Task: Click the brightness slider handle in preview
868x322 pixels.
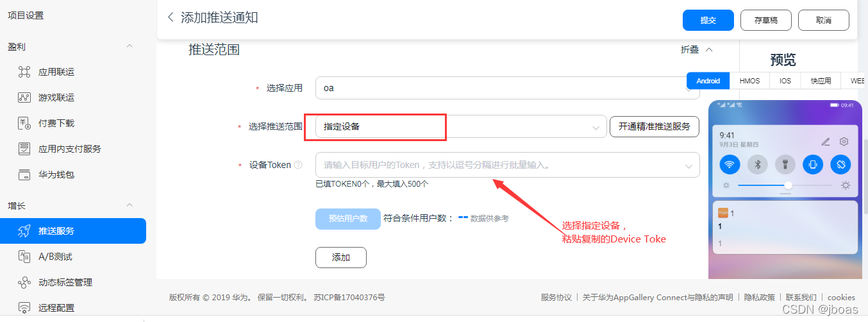Action: (788, 185)
